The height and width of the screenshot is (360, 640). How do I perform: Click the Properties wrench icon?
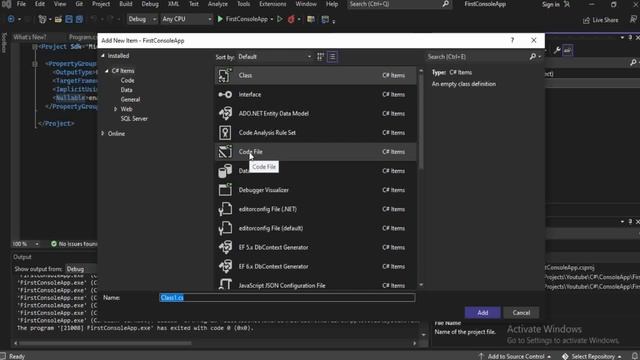click(x=557, y=50)
